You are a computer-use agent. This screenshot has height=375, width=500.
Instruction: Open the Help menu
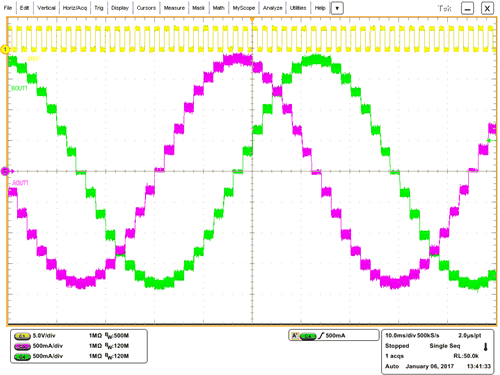[320, 8]
